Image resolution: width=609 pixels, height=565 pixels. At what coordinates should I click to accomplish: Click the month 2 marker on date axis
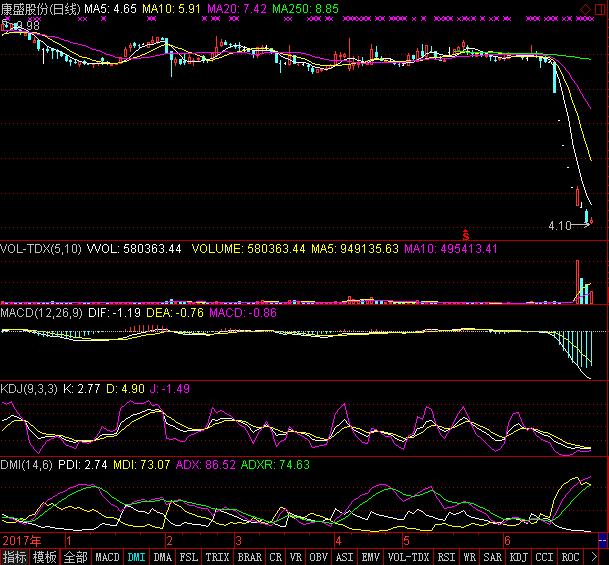(x=169, y=541)
